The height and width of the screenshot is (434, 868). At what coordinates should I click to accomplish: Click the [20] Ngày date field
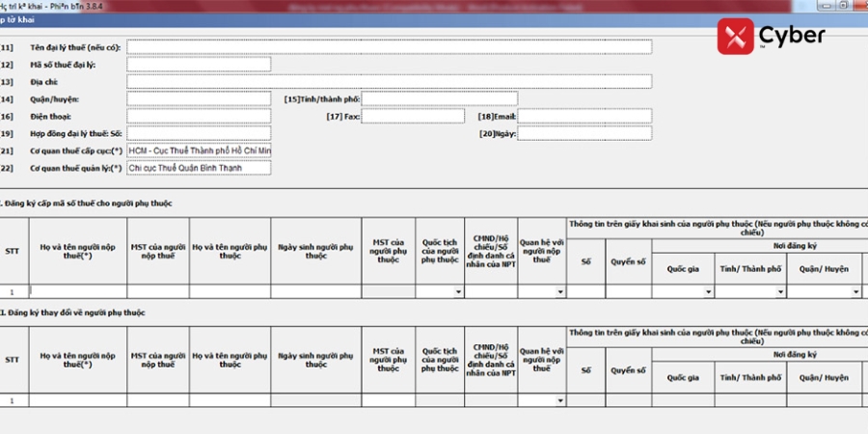584,133
